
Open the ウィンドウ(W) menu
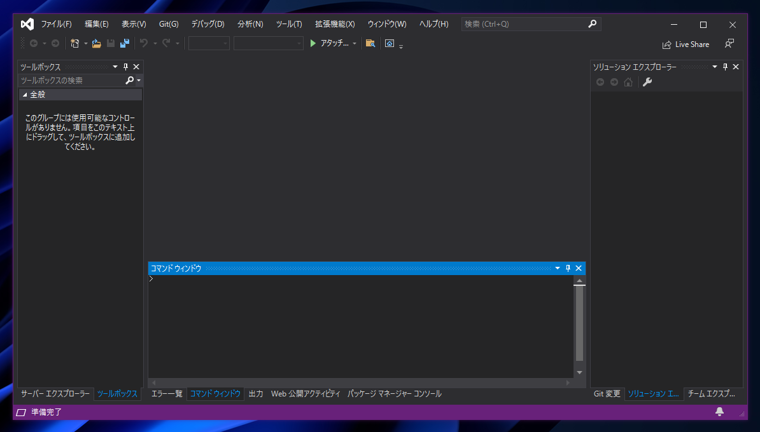tap(387, 24)
